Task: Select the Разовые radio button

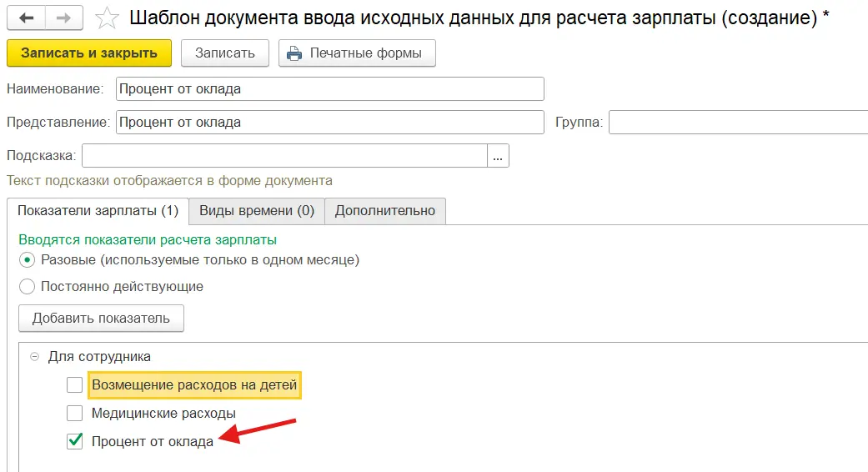Action: [27, 260]
